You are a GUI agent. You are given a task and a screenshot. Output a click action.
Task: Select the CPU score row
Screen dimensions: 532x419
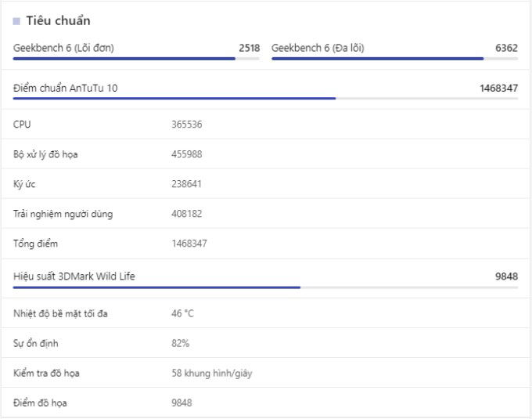point(265,125)
